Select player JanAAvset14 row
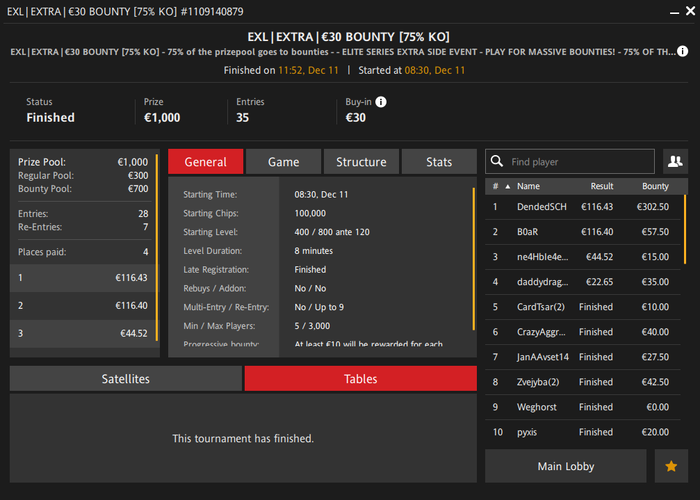This screenshot has width=700, height=500. 583,357
